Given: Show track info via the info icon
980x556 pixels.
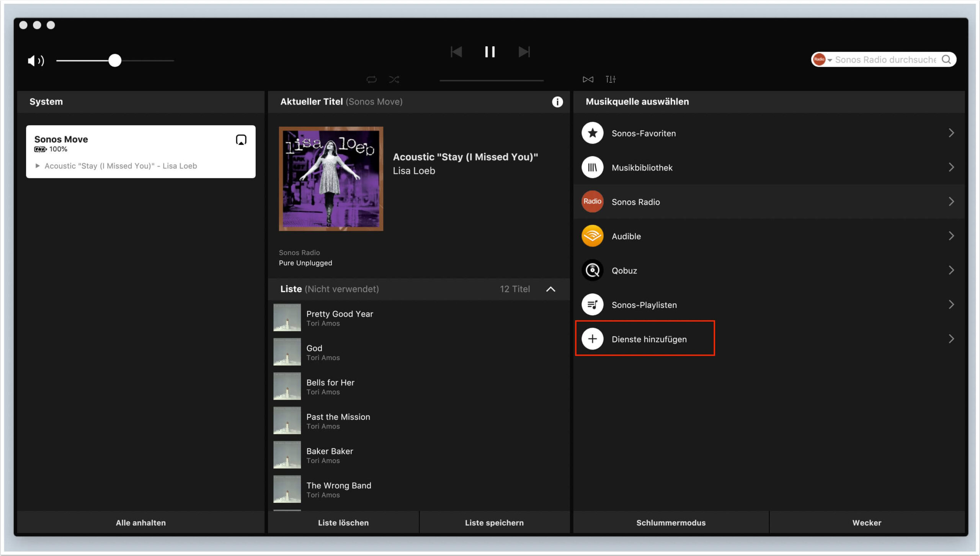Looking at the screenshot, I should coord(557,101).
